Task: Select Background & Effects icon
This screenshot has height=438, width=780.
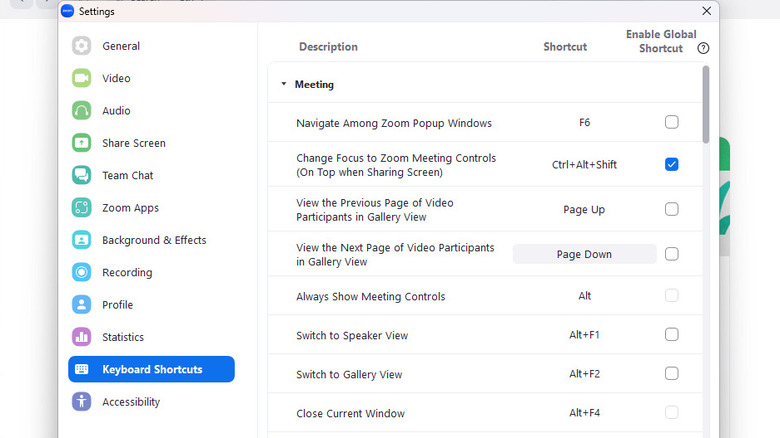Action: point(82,240)
